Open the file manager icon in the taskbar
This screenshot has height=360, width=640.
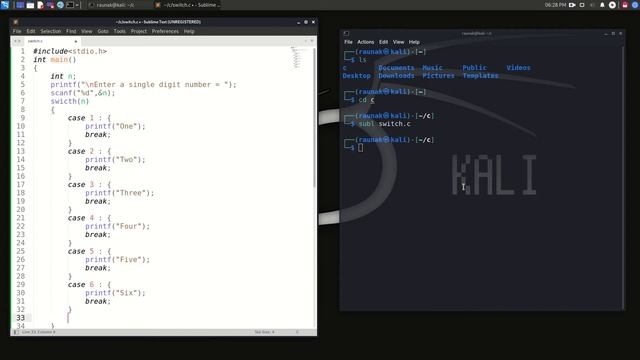pos(30,5)
